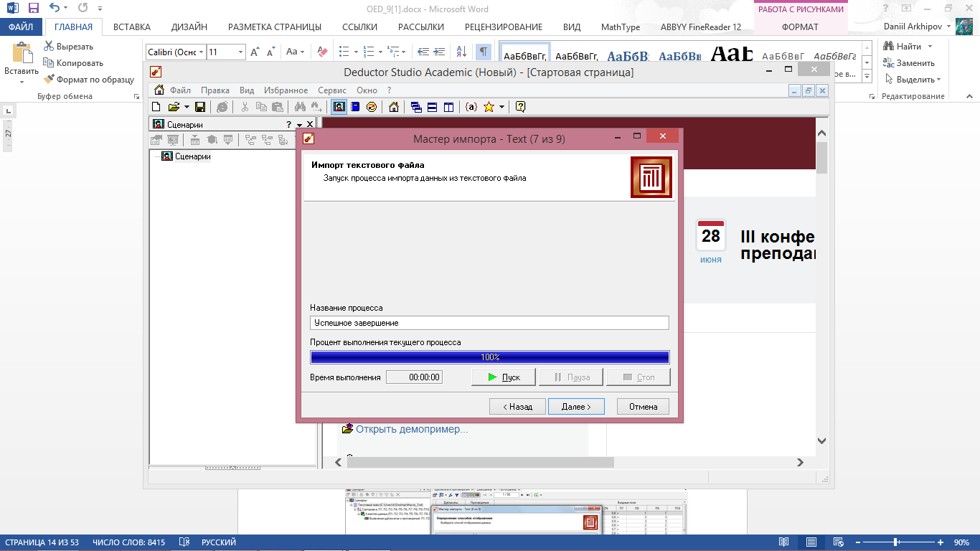Viewport: 980px width, 551px height.
Task: Open the Открыть демопример link on start page
Action: [x=412, y=429]
